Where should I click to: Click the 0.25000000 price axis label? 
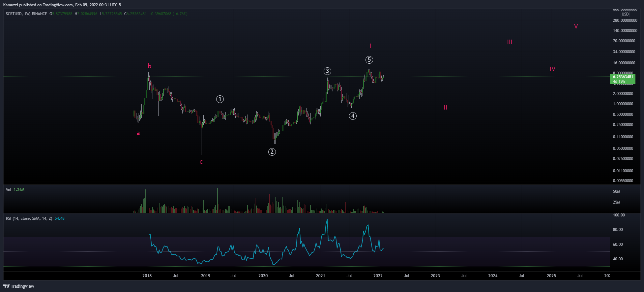point(623,125)
